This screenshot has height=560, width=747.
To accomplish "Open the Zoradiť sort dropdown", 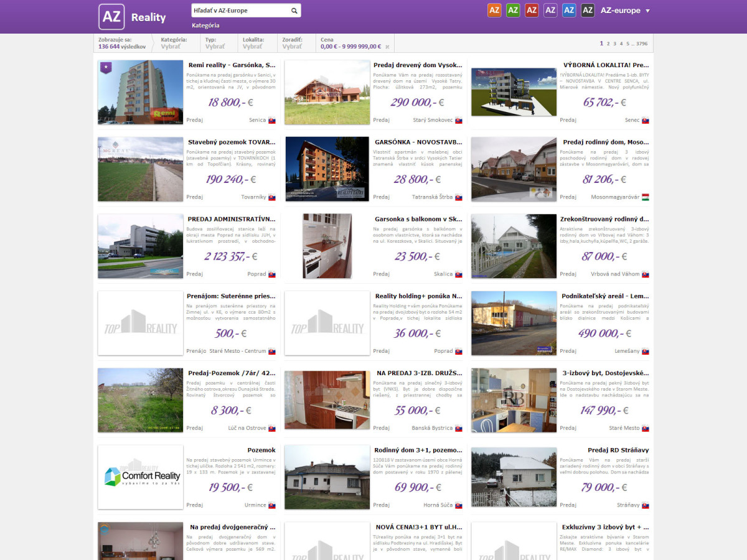I will (x=292, y=43).
